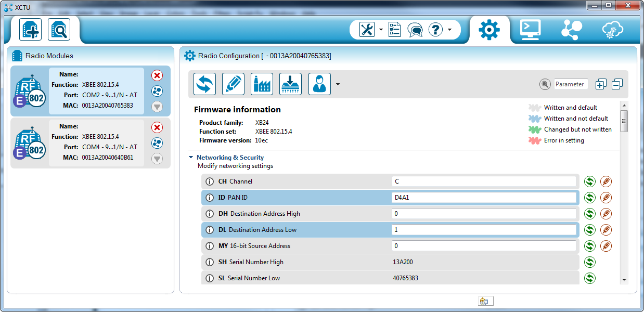
Task: Refresh the CH Channel parameter value
Action: coord(589,181)
